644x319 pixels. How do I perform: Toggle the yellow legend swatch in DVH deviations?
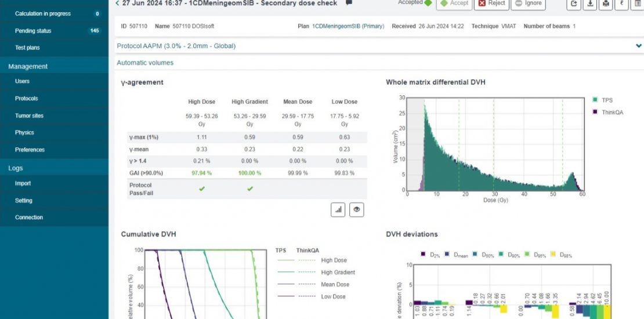[553, 255]
